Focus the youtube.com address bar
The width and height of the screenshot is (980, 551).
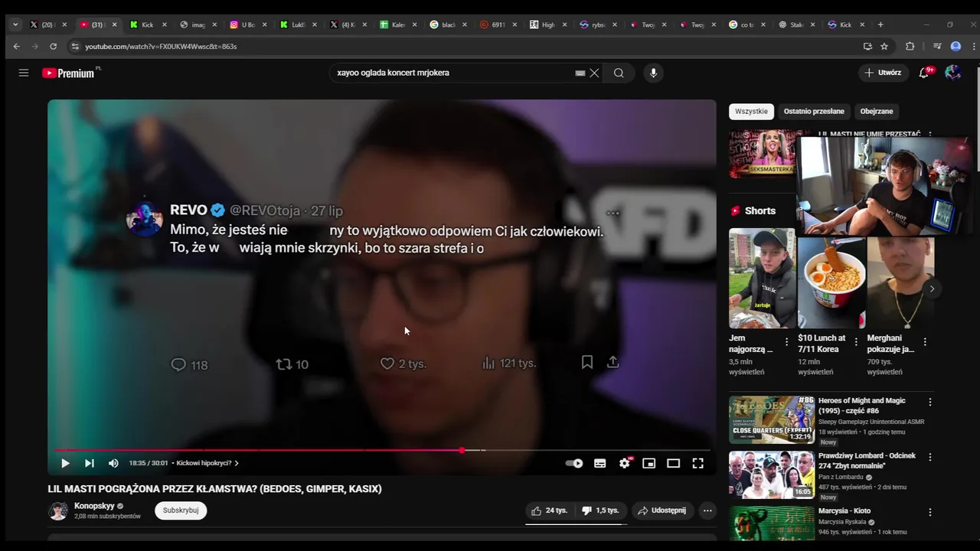pyautogui.click(x=459, y=46)
